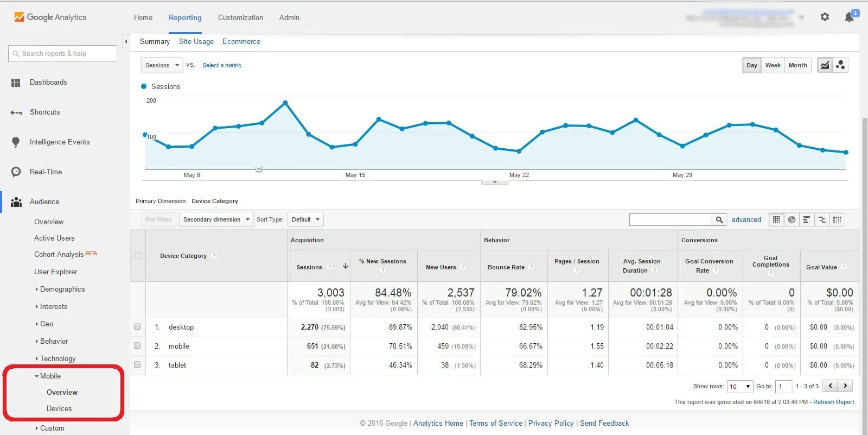Viewport: 868px width, 435px height.
Task: Switch chart to line chart view
Action: (x=825, y=65)
